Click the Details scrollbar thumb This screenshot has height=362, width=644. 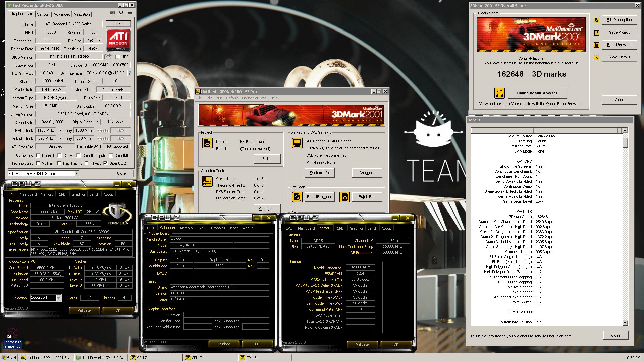click(625, 143)
